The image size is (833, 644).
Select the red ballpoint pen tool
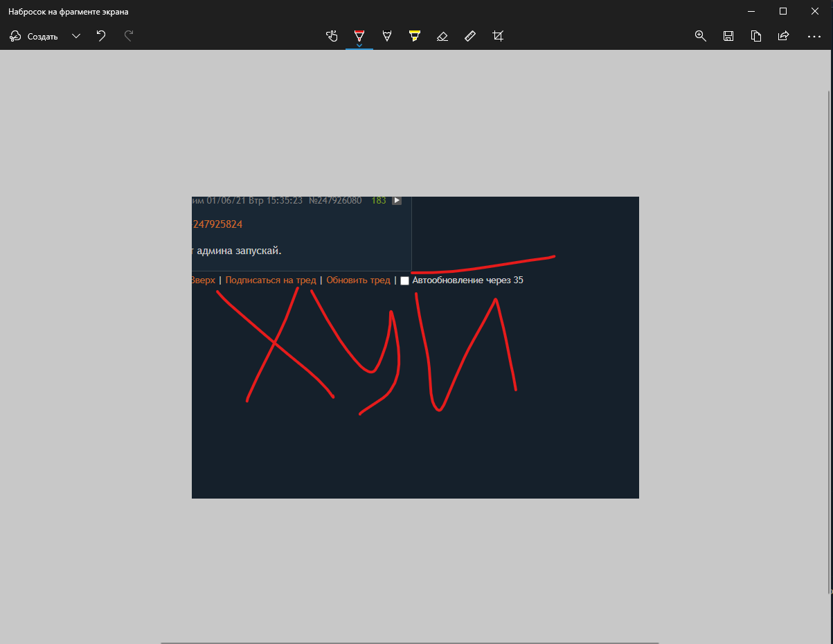[359, 35]
